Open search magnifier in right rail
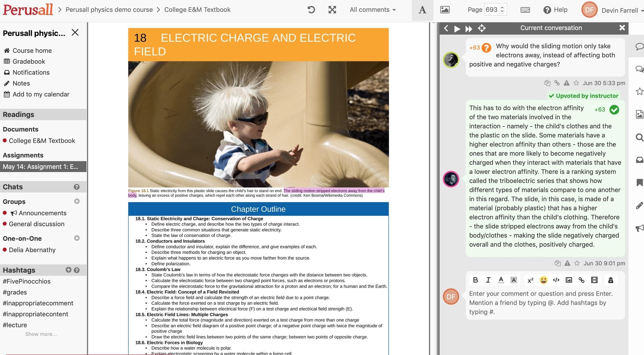644x355 pixels. coord(639,137)
